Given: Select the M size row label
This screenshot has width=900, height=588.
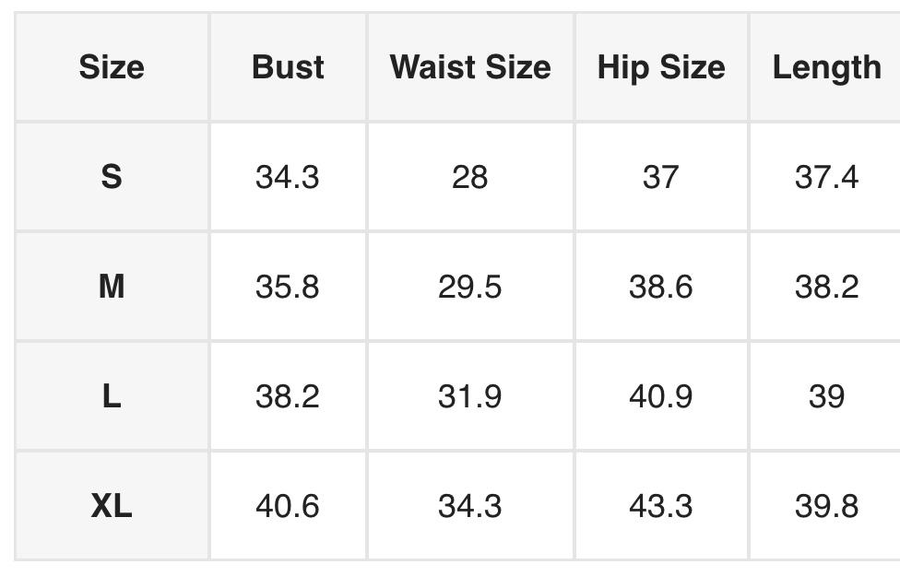Looking at the screenshot, I should (112, 287).
